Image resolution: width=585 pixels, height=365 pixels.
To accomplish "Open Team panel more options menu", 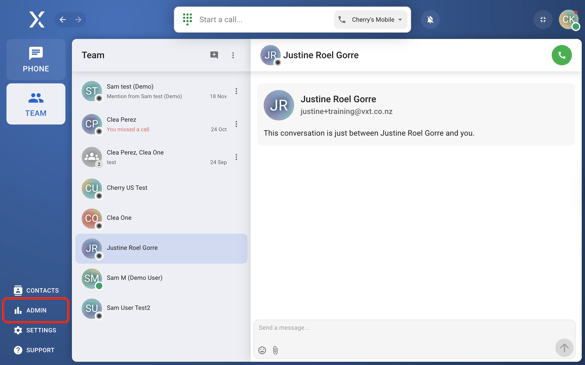I will tap(233, 55).
